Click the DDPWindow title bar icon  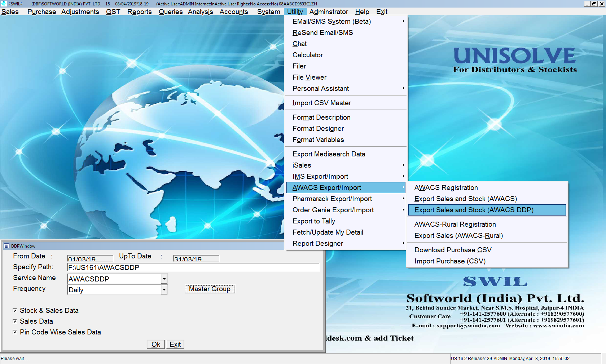click(6, 246)
